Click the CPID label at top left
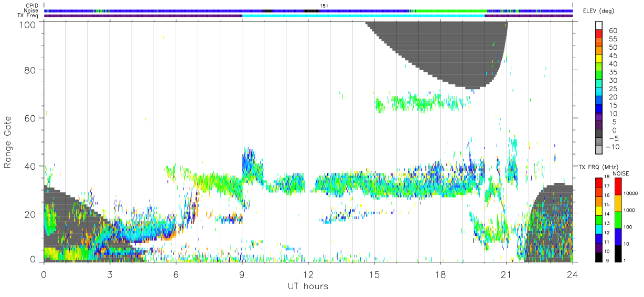The width and height of the screenshot is (644, 297). [32, 6]
